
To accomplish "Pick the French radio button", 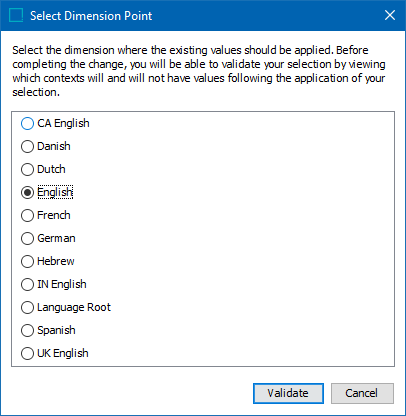I will point(27,215).
